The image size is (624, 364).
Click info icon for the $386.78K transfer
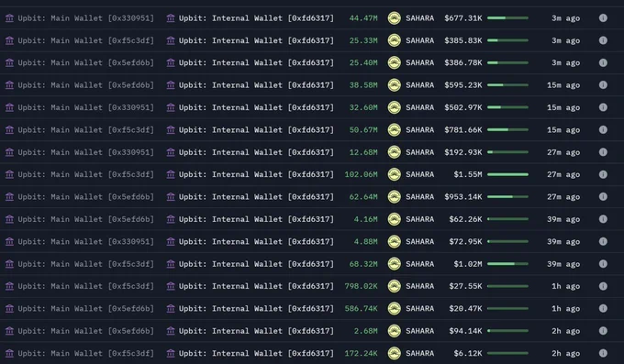[x=603, y=62]
